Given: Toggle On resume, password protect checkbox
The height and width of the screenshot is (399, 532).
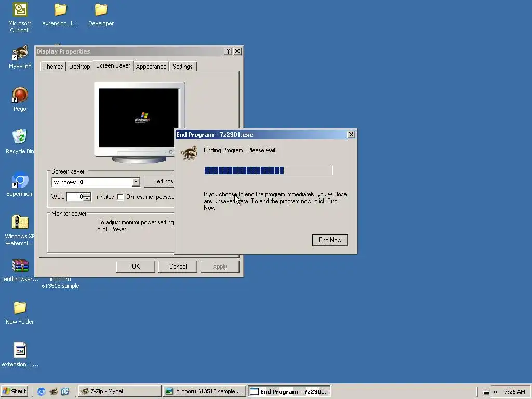Looking at the screenshot, I should pyautogui.click(x=120, y=197).
